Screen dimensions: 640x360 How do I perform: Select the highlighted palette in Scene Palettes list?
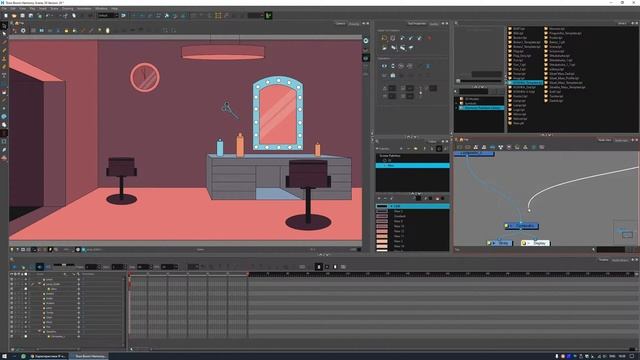412,165
